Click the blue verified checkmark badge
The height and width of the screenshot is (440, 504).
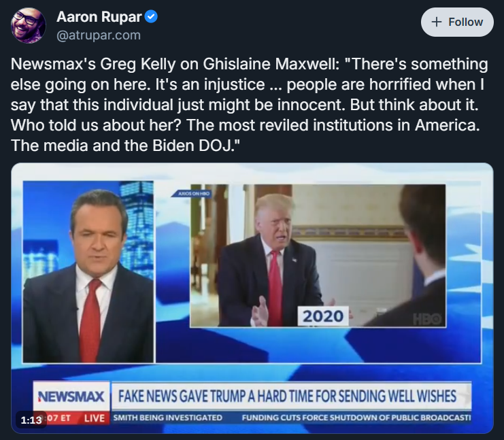[151, 17]
